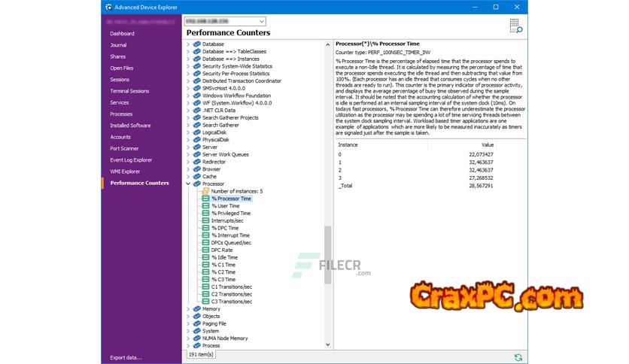Expand the NUMA Node Memory node

[x=188, y=338]
